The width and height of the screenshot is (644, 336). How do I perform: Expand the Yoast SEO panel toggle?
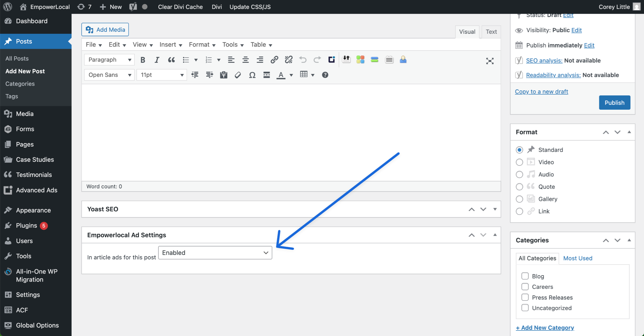[495, 209]
